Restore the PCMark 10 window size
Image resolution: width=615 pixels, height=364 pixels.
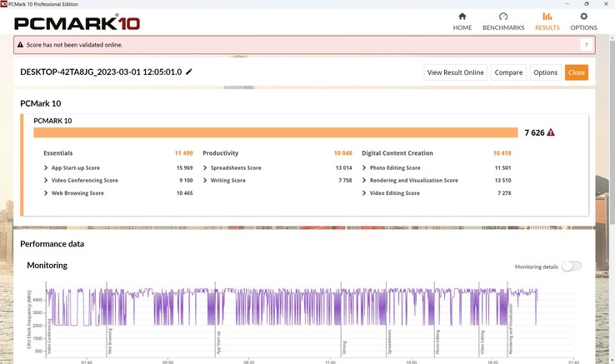pos(587,4)
